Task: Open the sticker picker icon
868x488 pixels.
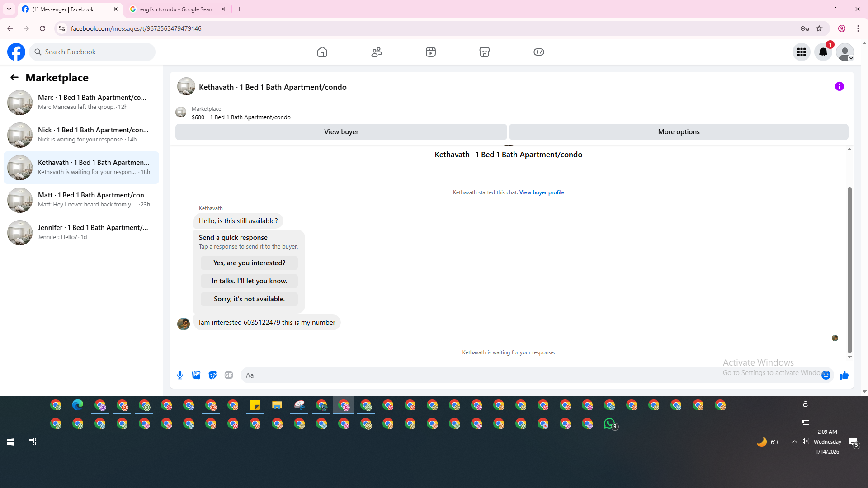Action: (x=212, y=375)
